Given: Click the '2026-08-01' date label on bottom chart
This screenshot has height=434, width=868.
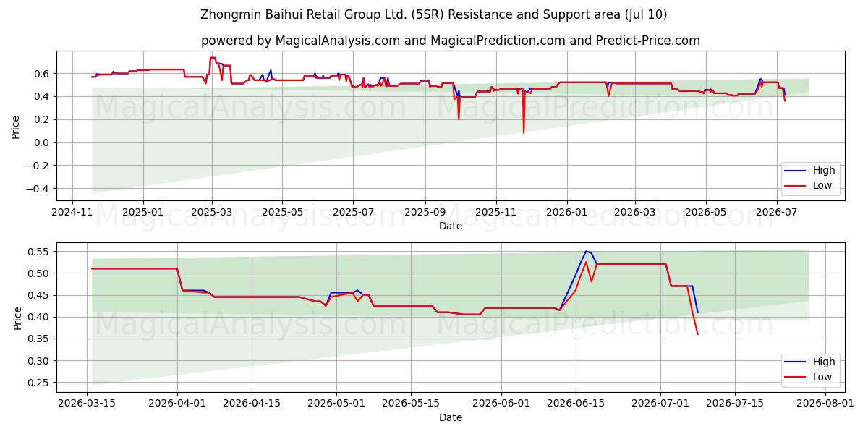Looking at the screenshot, I should coord(826,404).
